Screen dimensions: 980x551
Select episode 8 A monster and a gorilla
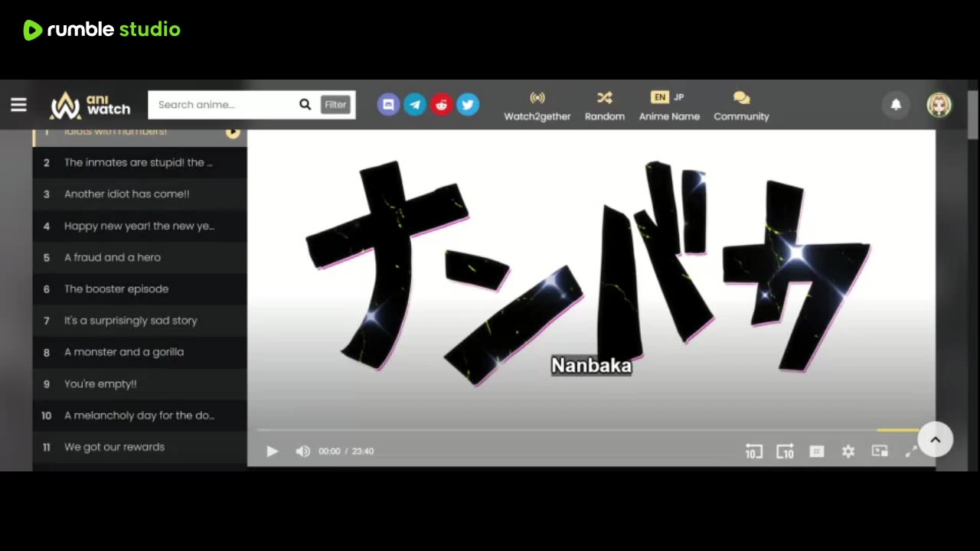click(x=139, y=352)
